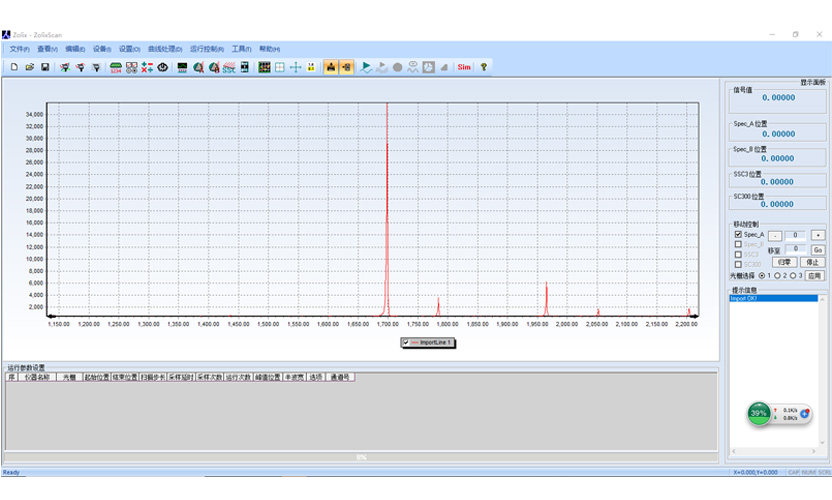Select grating option 3 radio button

pos(795,275)
